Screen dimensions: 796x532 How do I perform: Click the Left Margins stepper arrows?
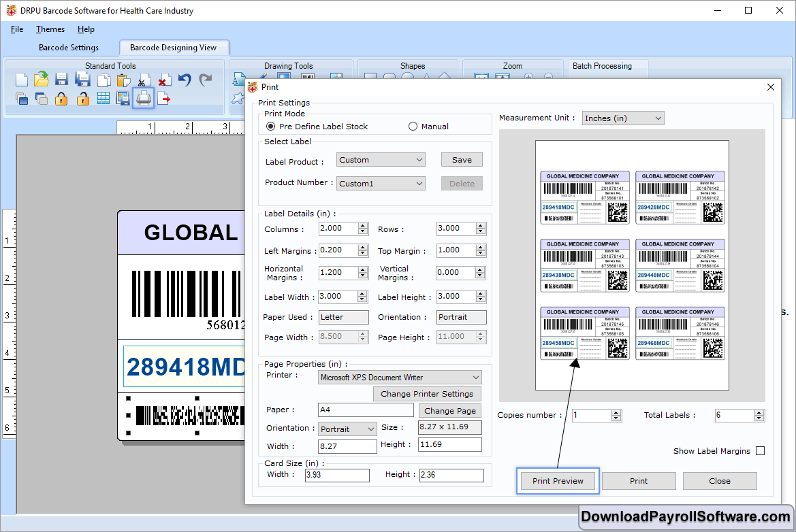pos(362,250)
